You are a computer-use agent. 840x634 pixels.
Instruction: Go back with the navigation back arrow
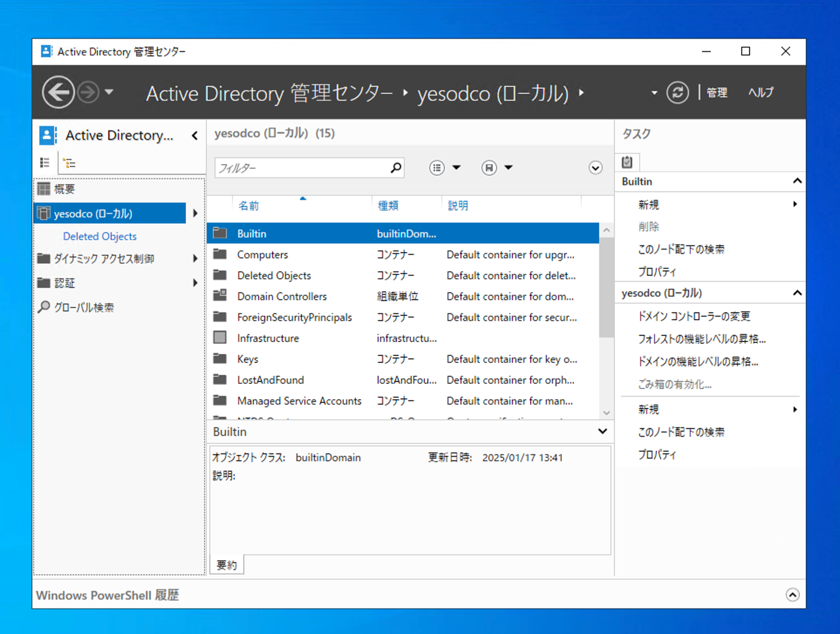tap(58, 92)
